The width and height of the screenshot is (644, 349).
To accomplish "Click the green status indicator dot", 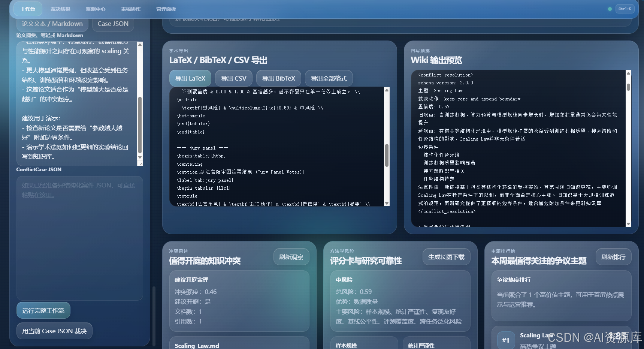I will (610, 9).
